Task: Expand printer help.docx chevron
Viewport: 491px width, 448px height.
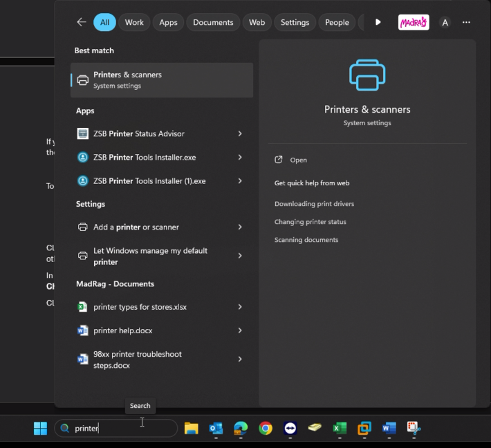Action: click(240, 330)
